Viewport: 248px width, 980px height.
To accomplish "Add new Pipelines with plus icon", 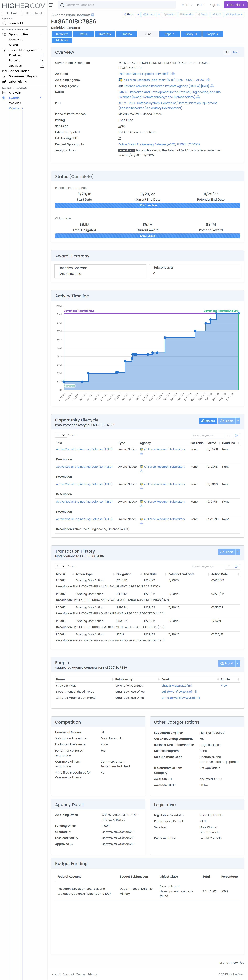I will pyautogui.click(x=42, y=56).
